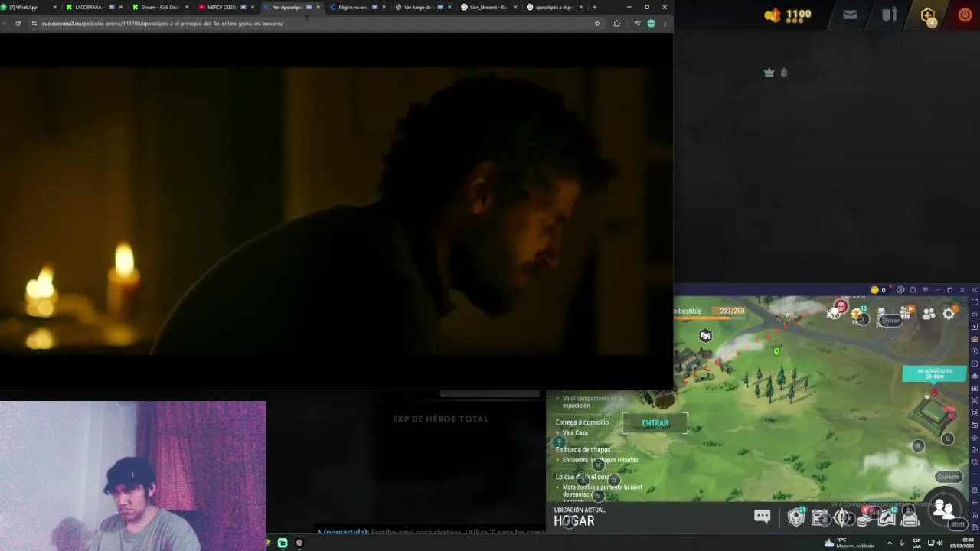This screenshot has height=551, width=980.
Task: Open the LACOBRAAA browser tab
Action: point(93,7)
